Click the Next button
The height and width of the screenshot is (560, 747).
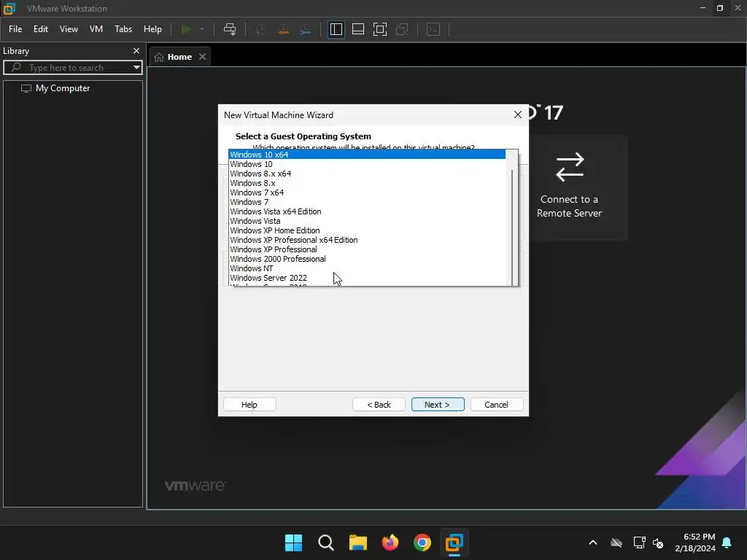[x=438, y=404]
